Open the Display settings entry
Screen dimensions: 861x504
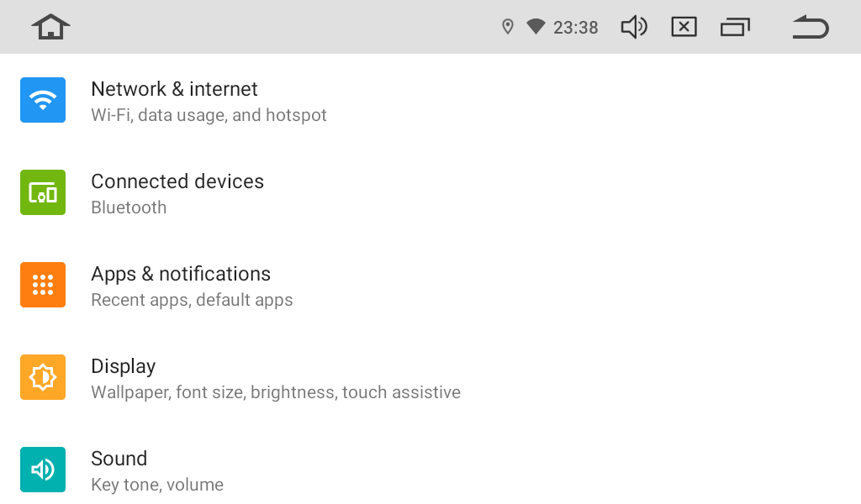[x=124, y=366]
